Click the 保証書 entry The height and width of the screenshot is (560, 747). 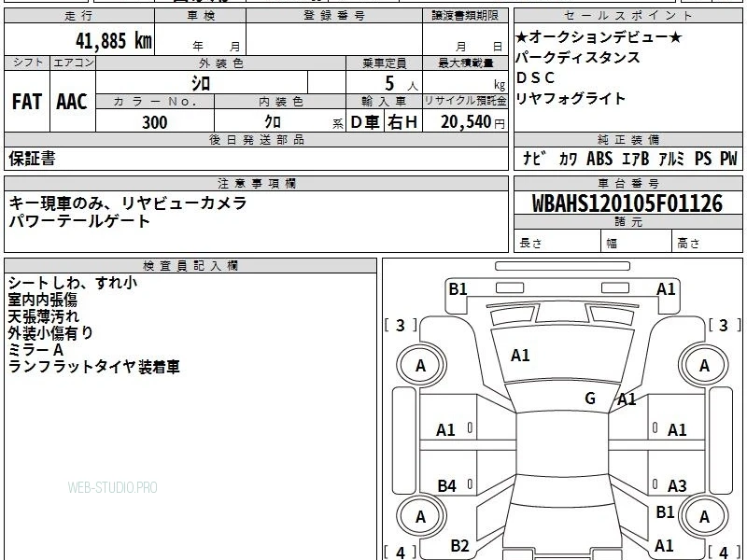[x=32, y=158]
